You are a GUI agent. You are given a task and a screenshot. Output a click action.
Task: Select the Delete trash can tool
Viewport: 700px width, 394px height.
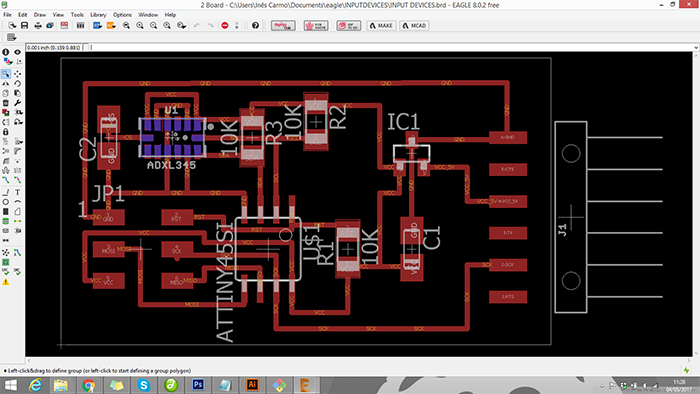[x=6, y=103]
